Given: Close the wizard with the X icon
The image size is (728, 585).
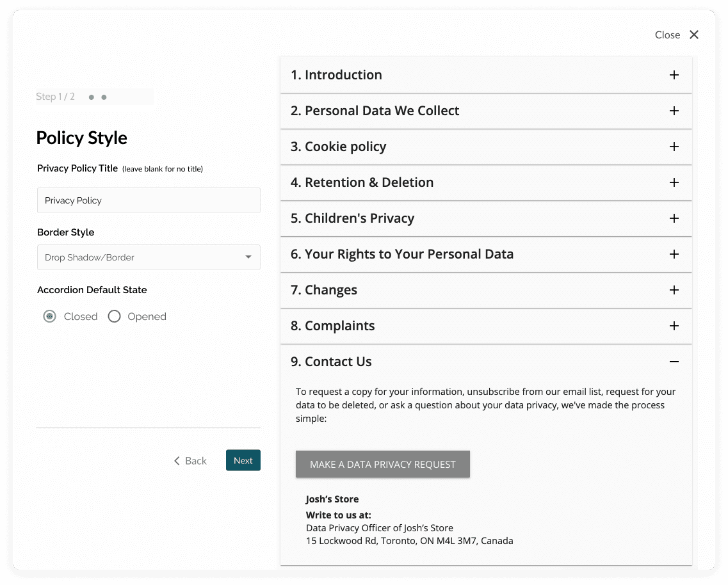Looking at the screenshot, I should coord(694,35).
